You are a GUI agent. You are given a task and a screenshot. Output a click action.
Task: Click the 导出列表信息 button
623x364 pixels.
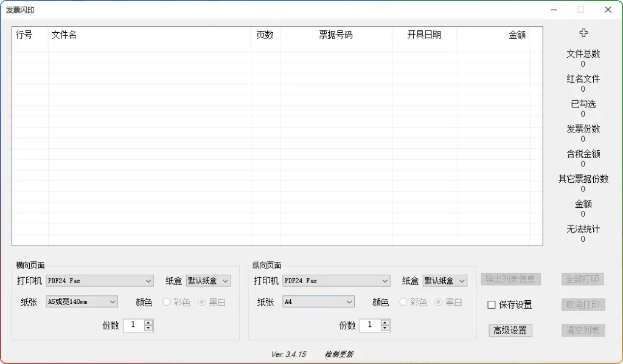510,279
